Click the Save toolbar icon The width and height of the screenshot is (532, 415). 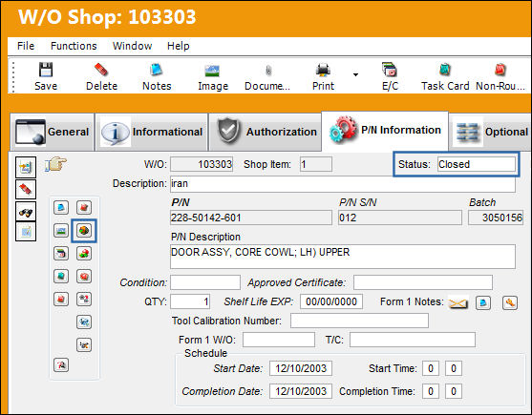click(46, 70)
